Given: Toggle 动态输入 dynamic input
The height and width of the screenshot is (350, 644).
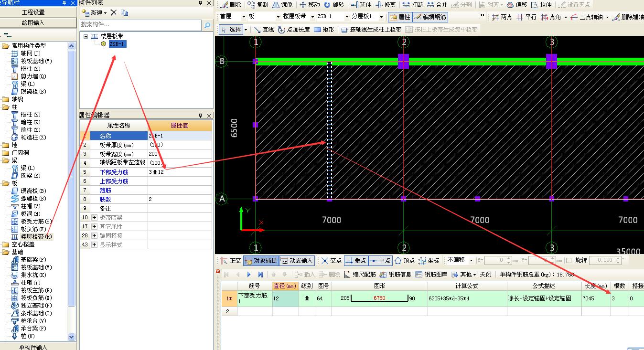Looking at the screenshot, I should click(297, 260).
